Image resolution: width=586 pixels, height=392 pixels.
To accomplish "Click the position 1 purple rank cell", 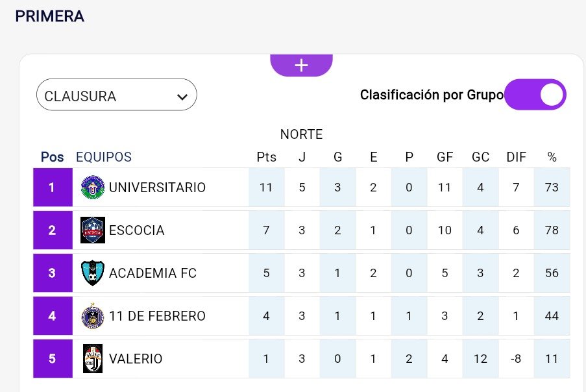I will 53,188.
